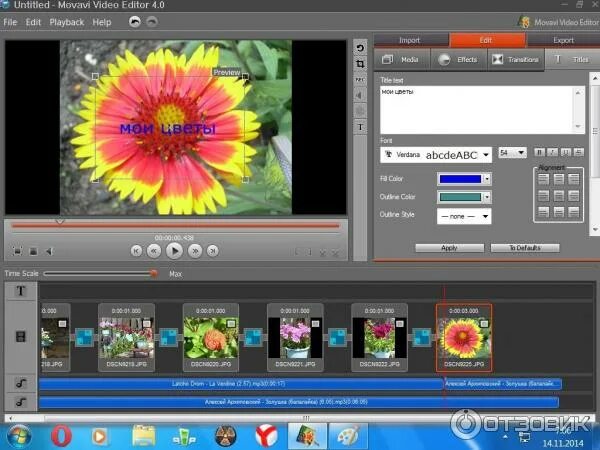Image resolution: width=600 pixels, height=450 pixels.
Task: Click the Titles panel scrollbar down arrow
Action: click(595, 230)
